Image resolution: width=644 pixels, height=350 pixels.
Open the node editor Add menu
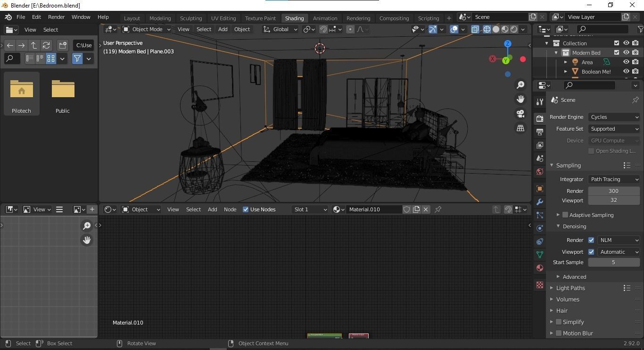pos(212,209)
